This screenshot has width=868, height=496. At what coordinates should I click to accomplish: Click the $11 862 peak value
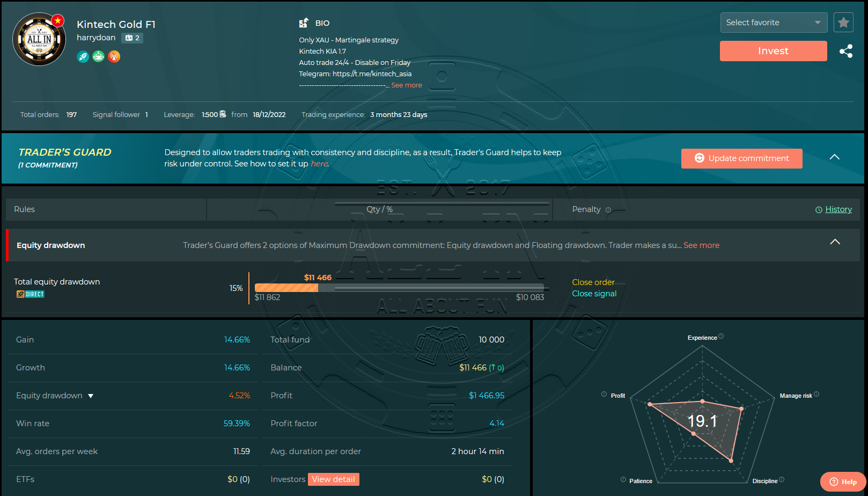pyautogui.click(x=267, y=297)
